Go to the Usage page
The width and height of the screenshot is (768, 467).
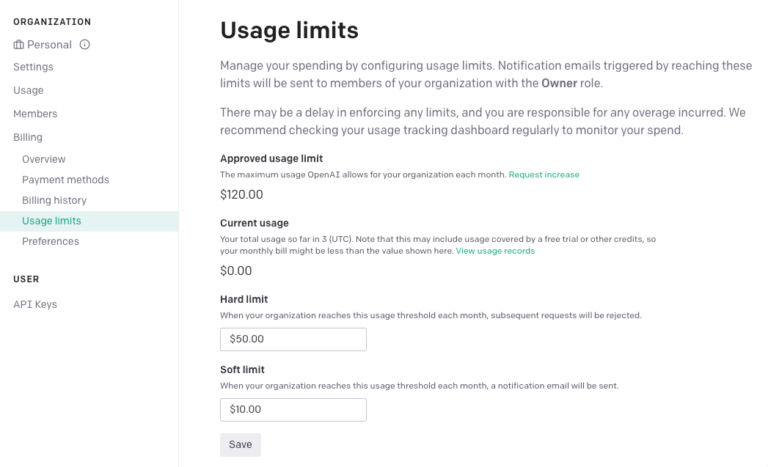click(x=28, y=90)
